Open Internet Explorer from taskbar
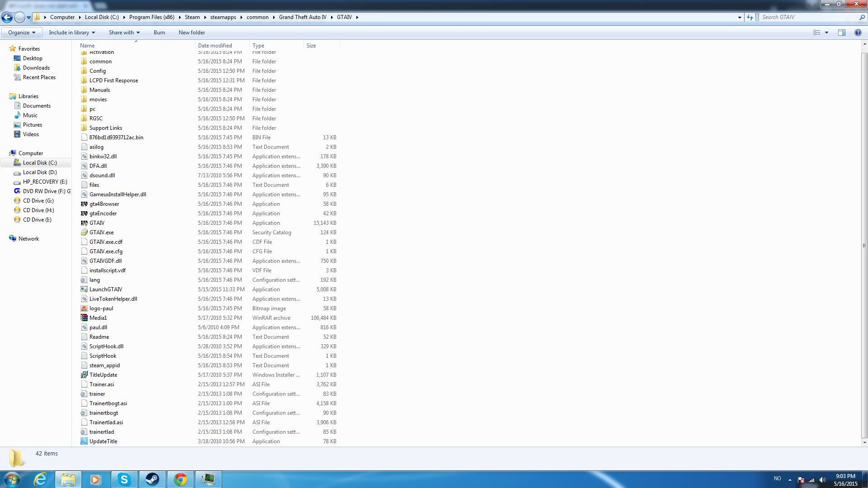This screenshot has width=868, height=488. pyautogui.click(x=40, y=479)
